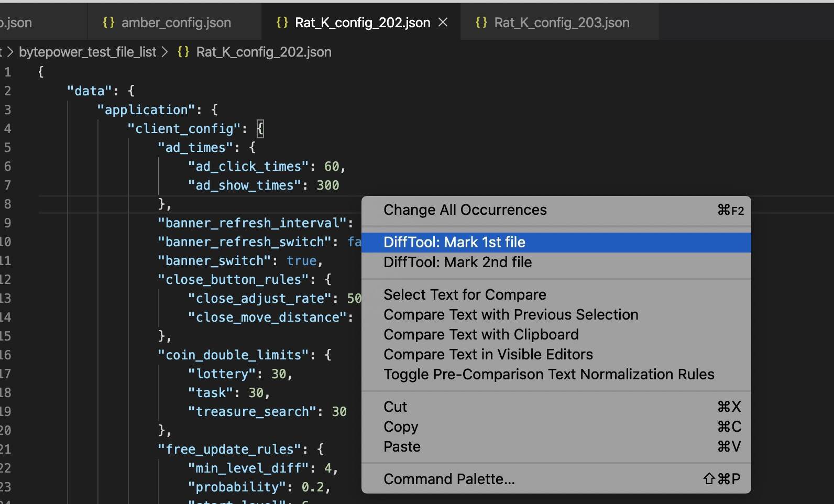Choose Select Text for Compare

[556, 294]
